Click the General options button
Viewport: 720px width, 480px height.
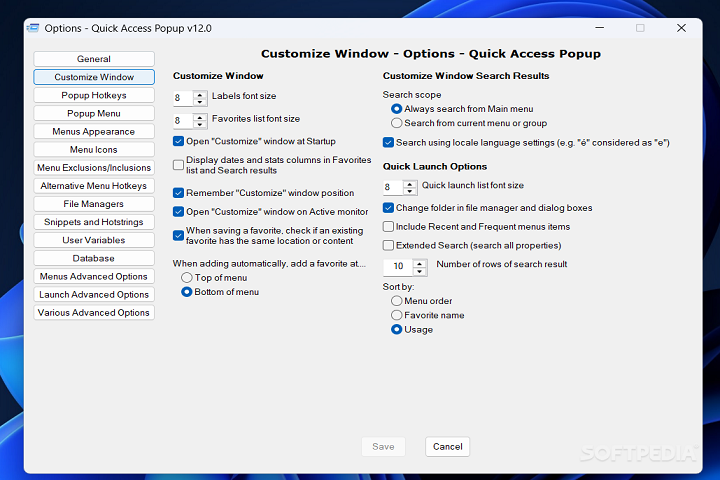[94, 59]
